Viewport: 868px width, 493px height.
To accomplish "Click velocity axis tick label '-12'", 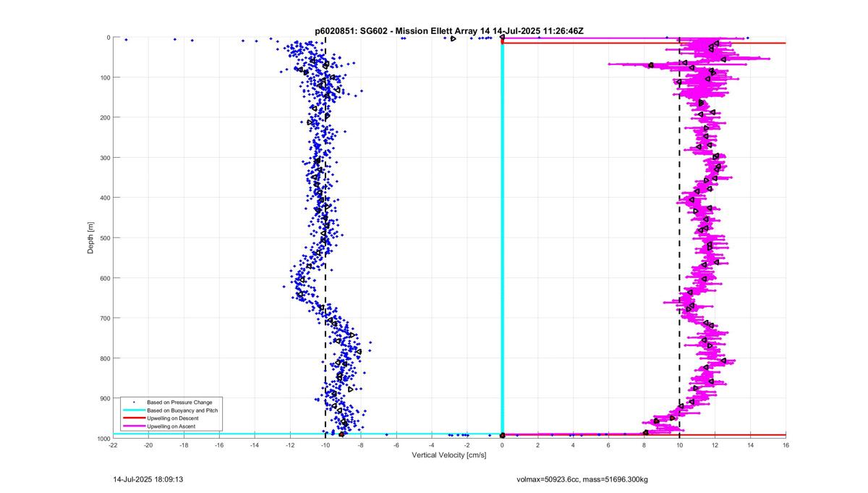I will coord(290,444).
